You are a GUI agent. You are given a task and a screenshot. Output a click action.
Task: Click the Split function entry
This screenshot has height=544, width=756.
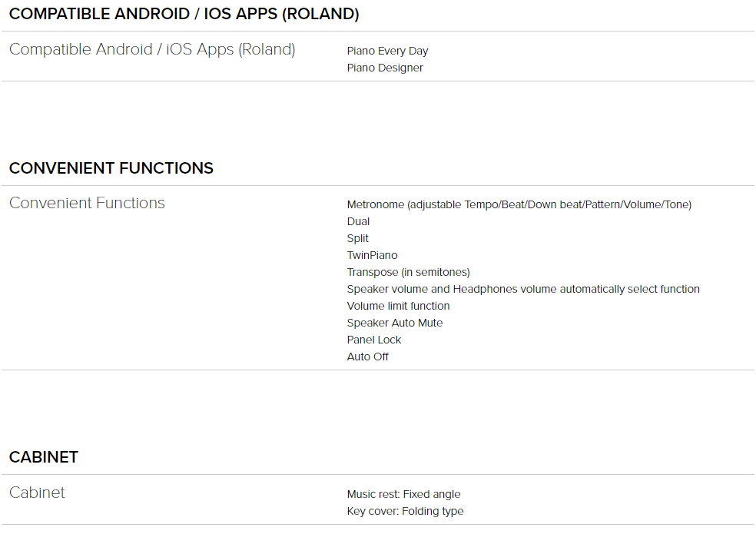click(358, 239)
